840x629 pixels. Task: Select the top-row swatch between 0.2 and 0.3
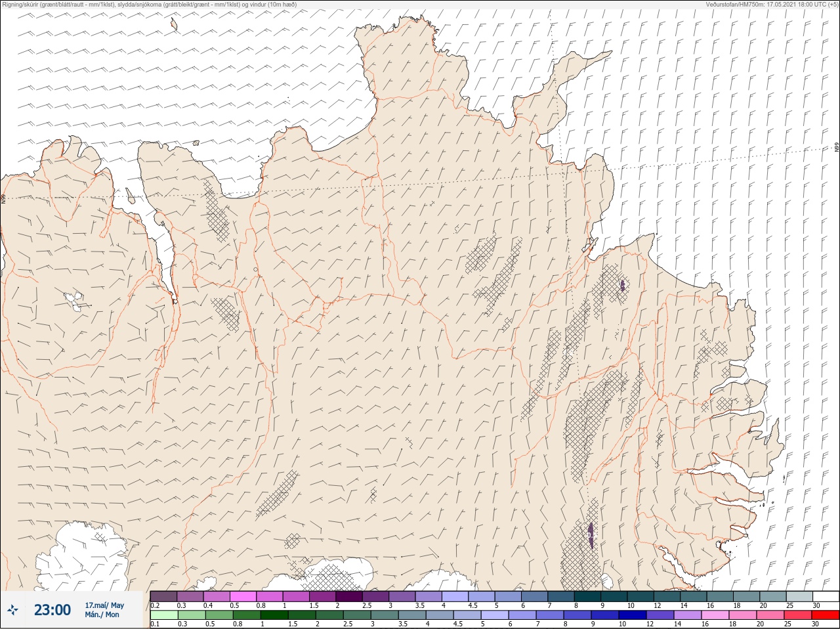tap(163, 596)
